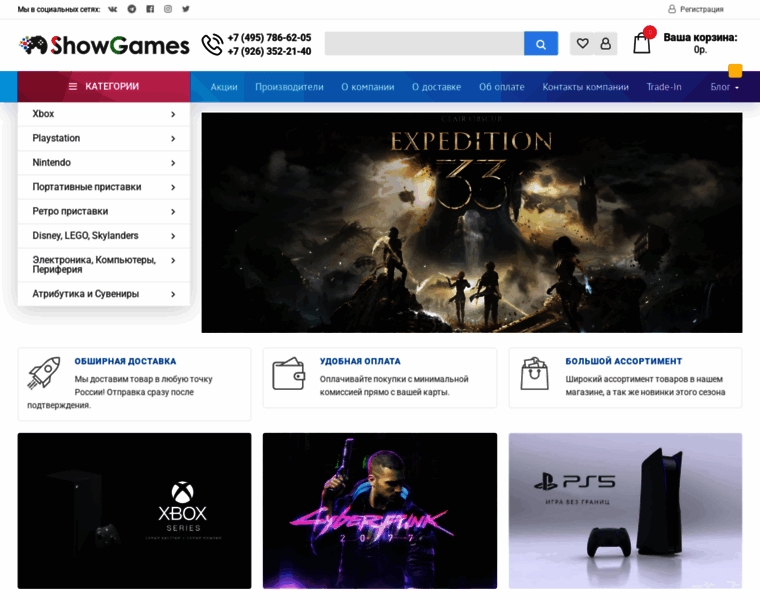Open the Атрибутика и Сувениры category link
Viewport: 760px width, 600px height.
(x=86, y=294)
